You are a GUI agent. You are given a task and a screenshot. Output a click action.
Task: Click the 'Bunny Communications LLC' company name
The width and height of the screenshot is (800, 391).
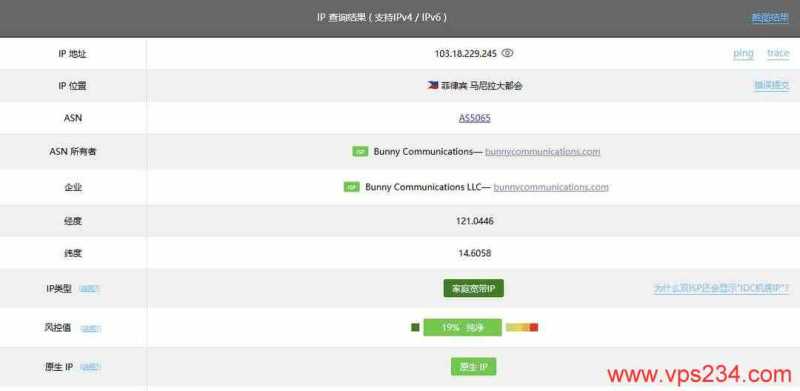tap(423, 187)
